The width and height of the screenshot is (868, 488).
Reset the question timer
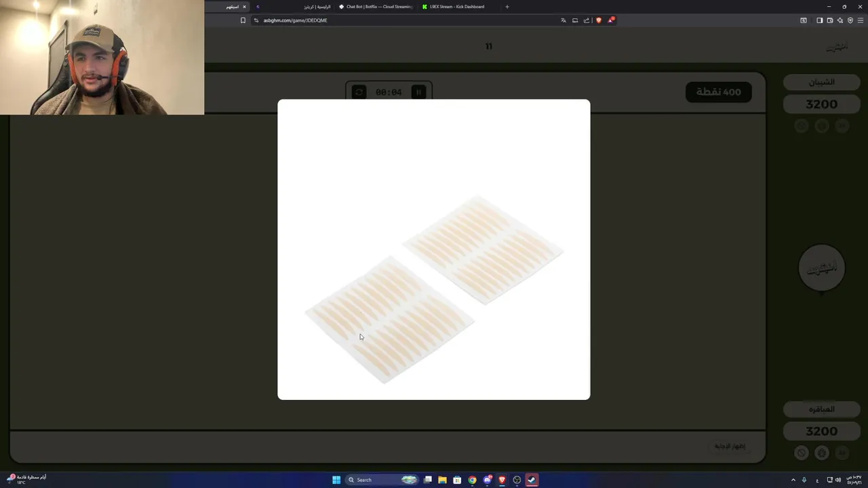[x=359, y=91]
